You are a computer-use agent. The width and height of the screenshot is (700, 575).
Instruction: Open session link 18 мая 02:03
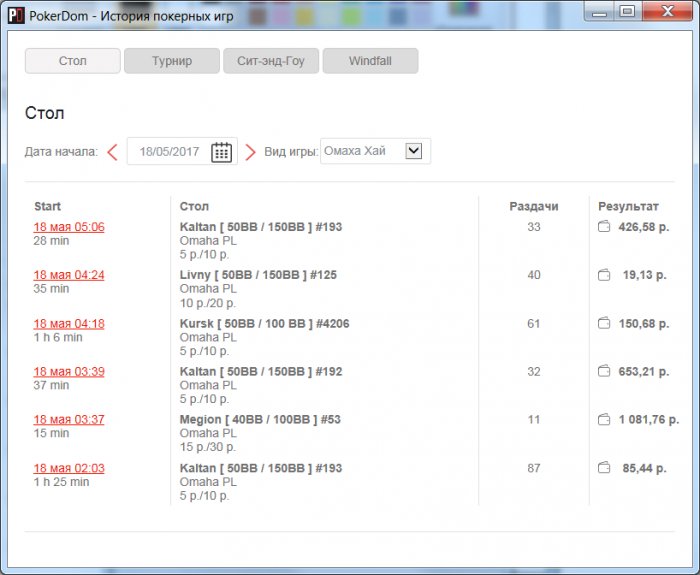(x=69, y=468)
